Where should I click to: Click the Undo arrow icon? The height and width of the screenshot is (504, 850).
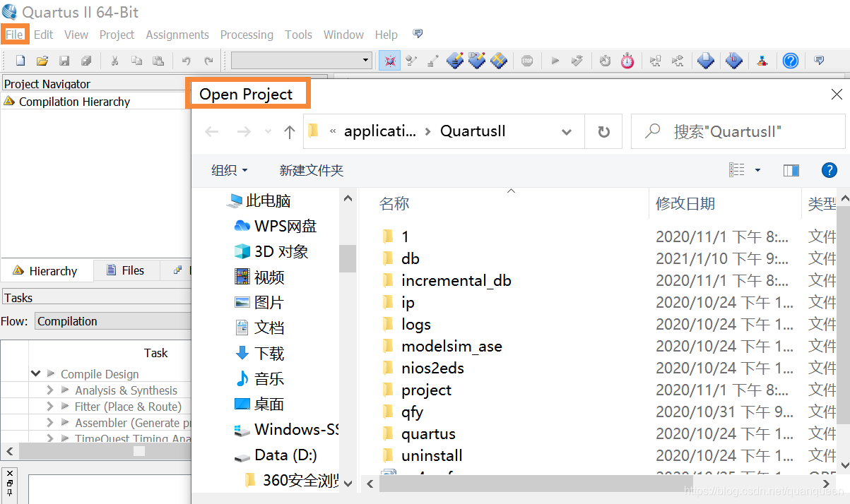pos(187,61)
